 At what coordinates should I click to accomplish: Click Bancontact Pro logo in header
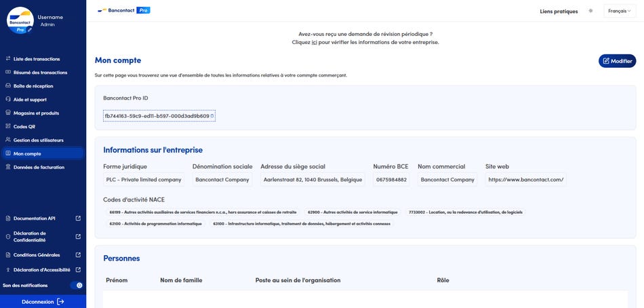124,10
